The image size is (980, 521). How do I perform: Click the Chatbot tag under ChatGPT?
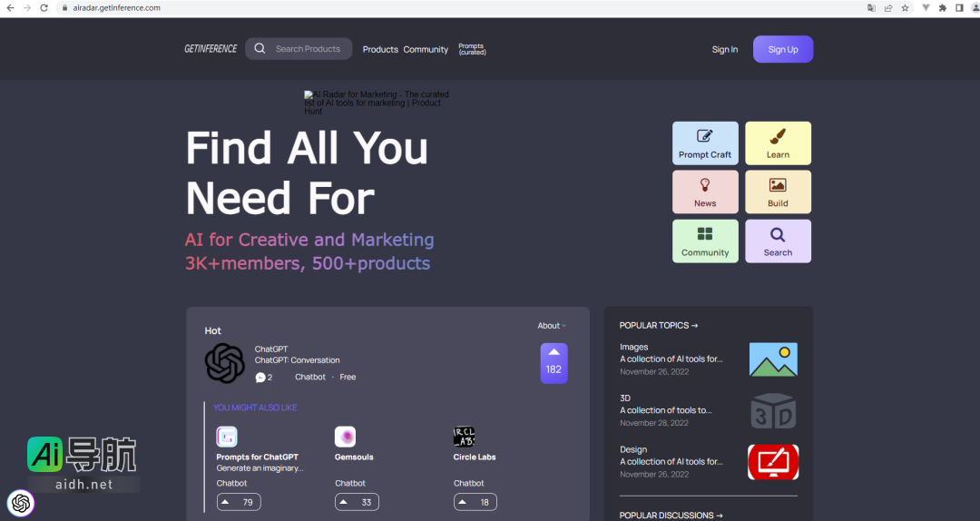310,377
